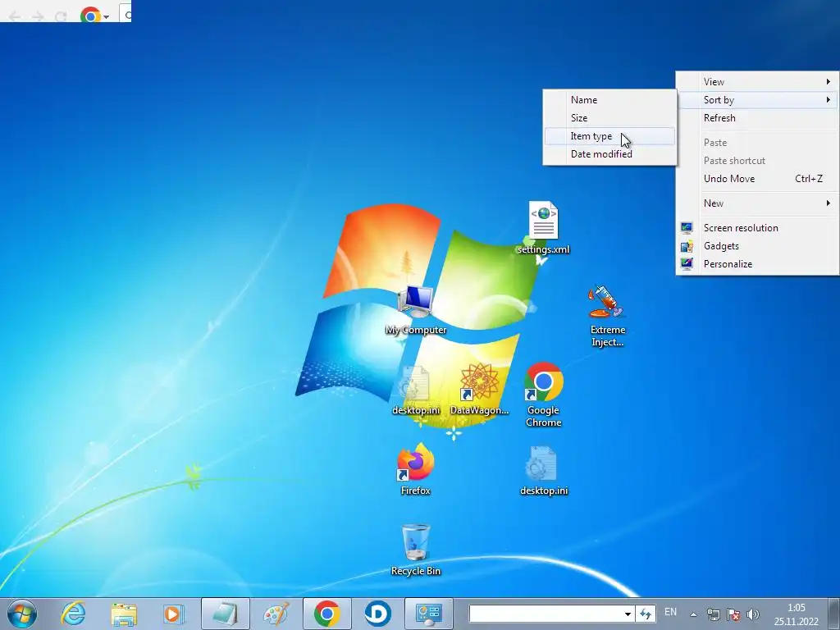Select Date modified sort option
The height and width of the screenshot is (630, 840).
click(609, 154)
